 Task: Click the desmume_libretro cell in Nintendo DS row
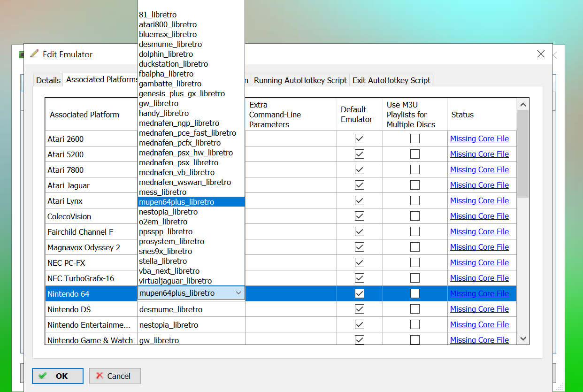pyautogui.click(x=191, y=309)
